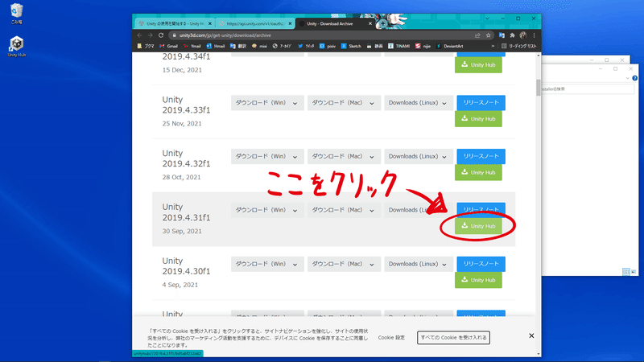The image size is (644, 362).
Task: Click the search field in the background Explorer window
Action: (588, 88)
